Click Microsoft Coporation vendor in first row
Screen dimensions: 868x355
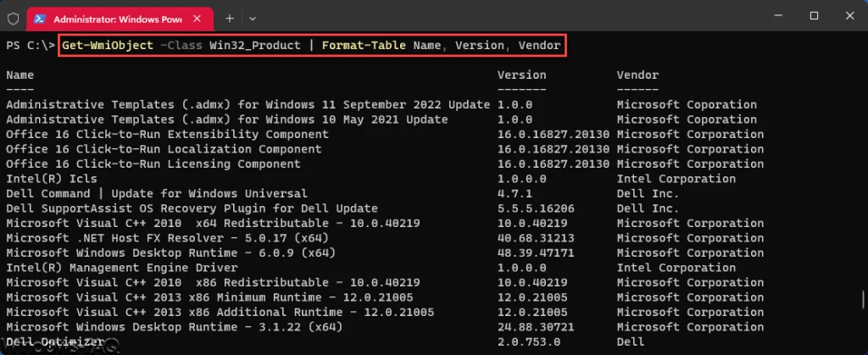(x=687, y=104)
